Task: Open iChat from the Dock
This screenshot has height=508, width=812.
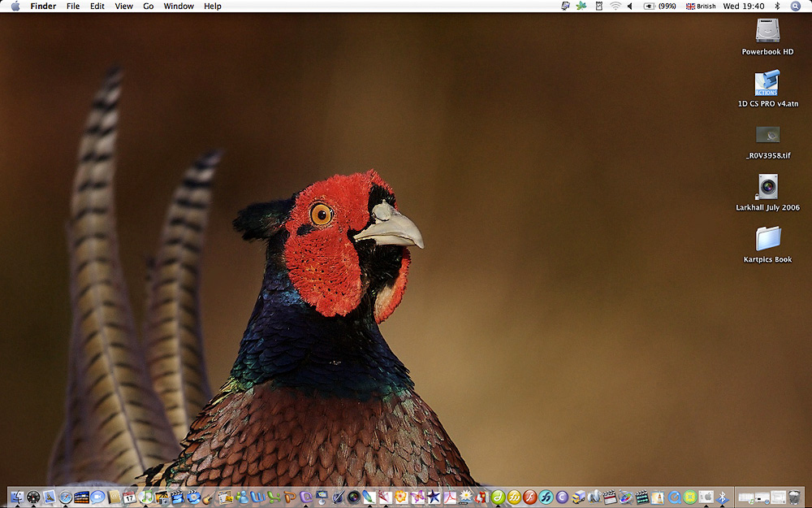Action: click(97, 497)
